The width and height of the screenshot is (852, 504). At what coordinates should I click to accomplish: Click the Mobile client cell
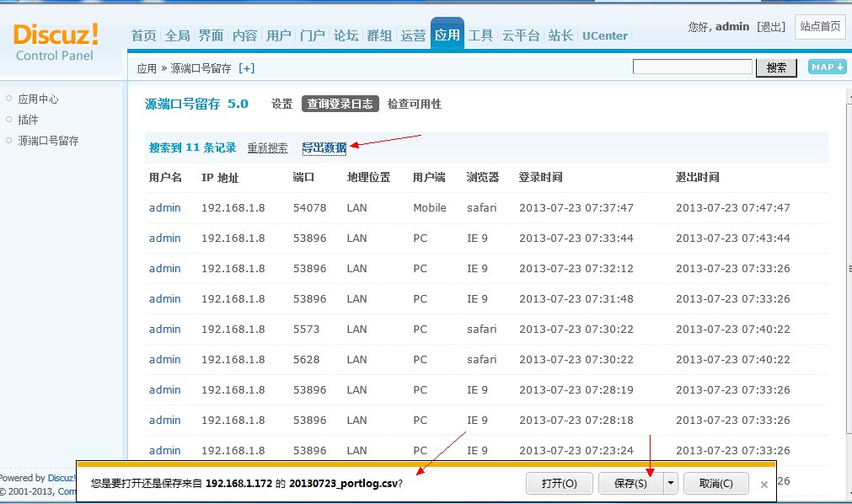pyautogui.click(x=429, y=207)
